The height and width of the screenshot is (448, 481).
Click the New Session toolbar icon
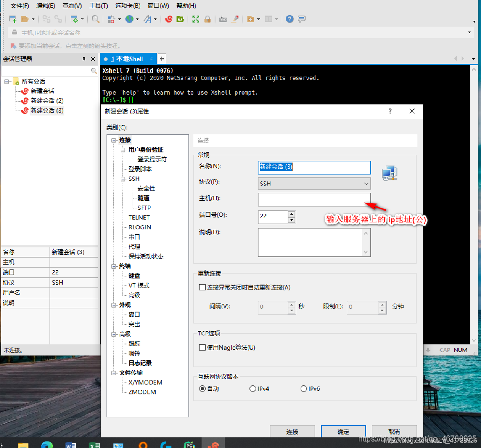point(13,19)
